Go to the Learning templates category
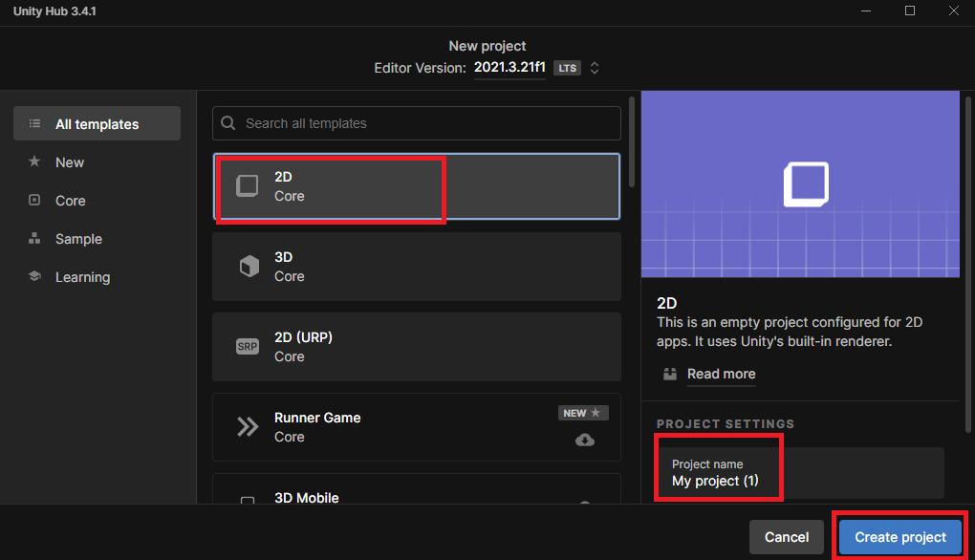This screenshot has width=975, height=560. tap(82, 277)
